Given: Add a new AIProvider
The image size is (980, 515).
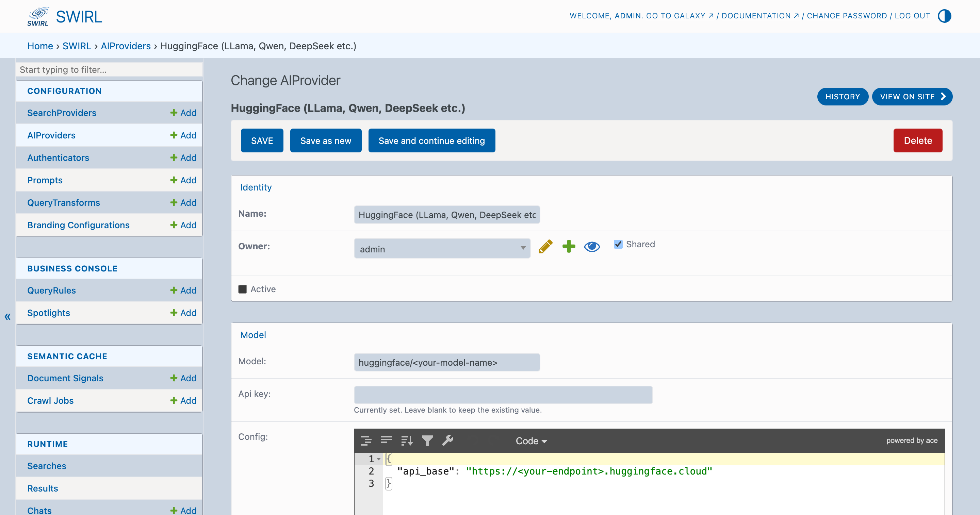Looking at the screenshot, I should (183, 135).
